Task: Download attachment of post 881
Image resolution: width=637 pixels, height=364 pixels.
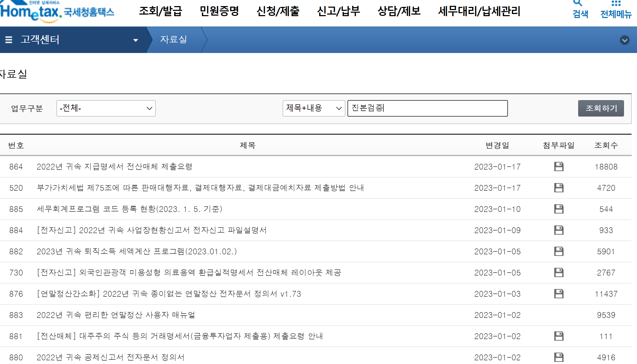Action: click(559, 336)
